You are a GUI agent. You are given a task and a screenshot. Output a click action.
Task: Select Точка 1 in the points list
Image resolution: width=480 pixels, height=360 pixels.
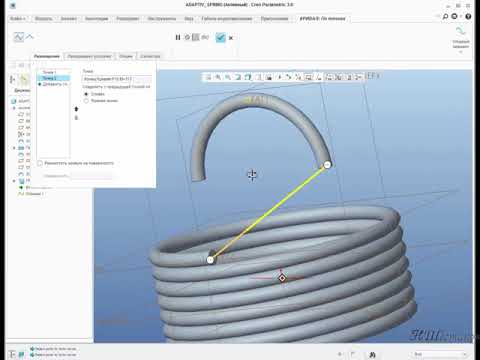pos(49,72)
